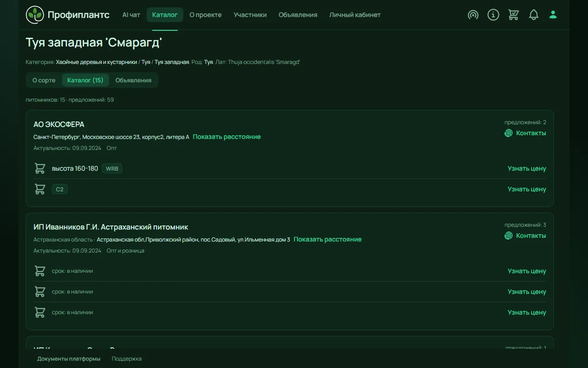The image size is (588, 368).
Task: Open the user profile icon
Action: 553,15
